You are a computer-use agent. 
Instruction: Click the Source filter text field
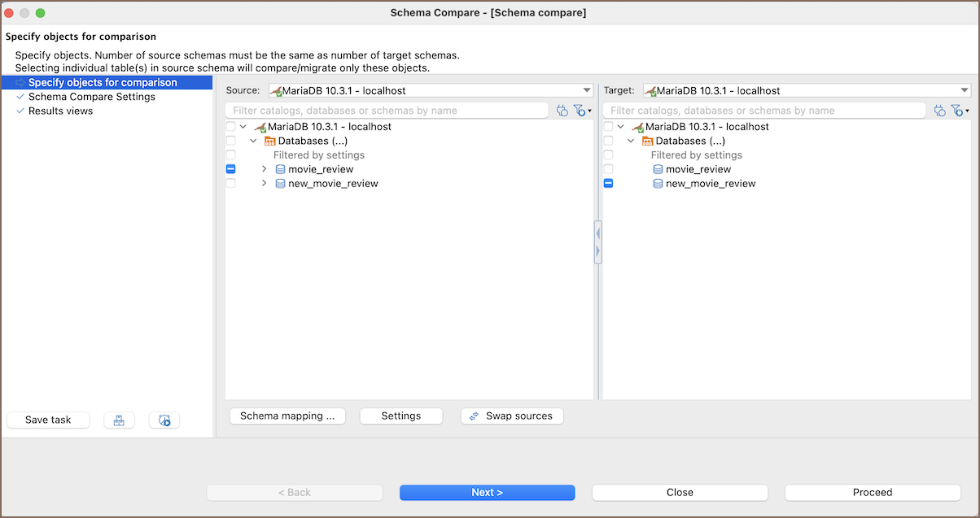(x=387, y=111)
